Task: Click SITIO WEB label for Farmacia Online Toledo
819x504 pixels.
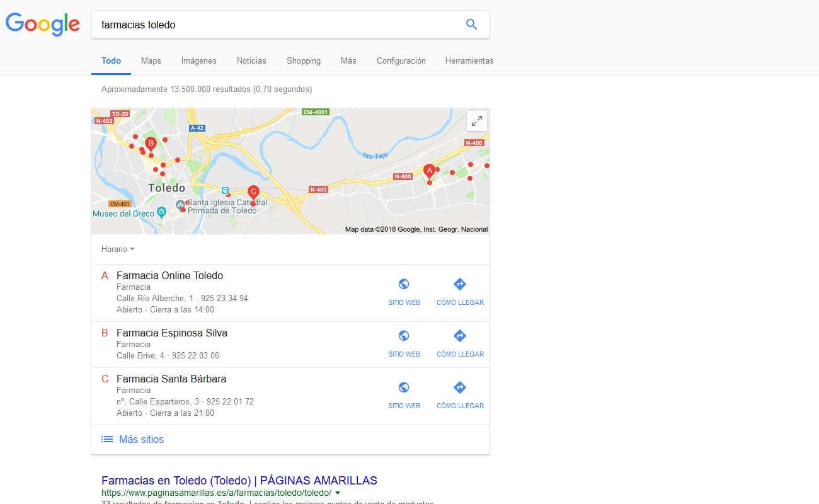Action: click(x=404, y=302)
